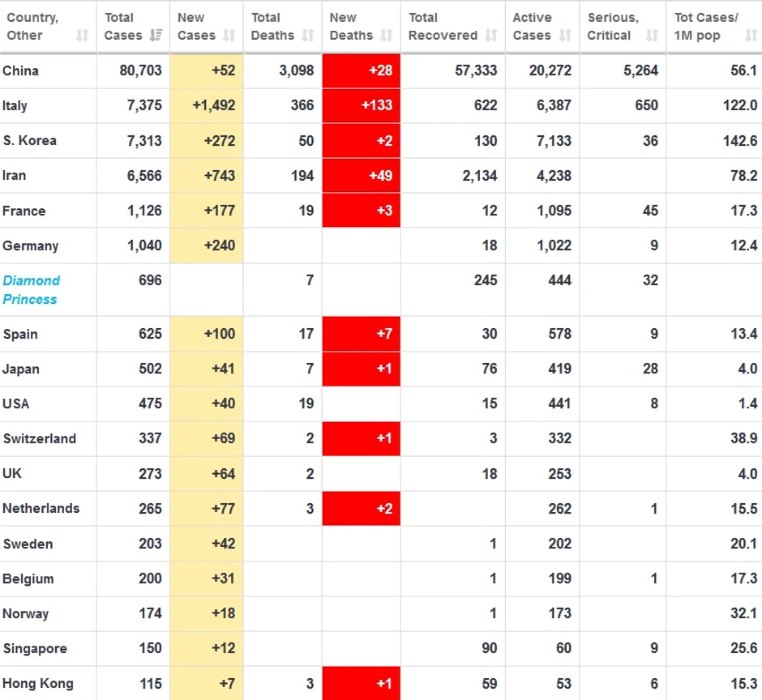Click Iran's new cases +743
This screenshot has width=762, height=700.
pos(220,175)
